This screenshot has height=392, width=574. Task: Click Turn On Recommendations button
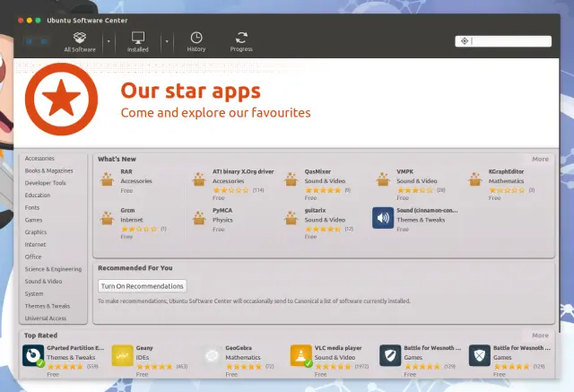coord(143,286)
